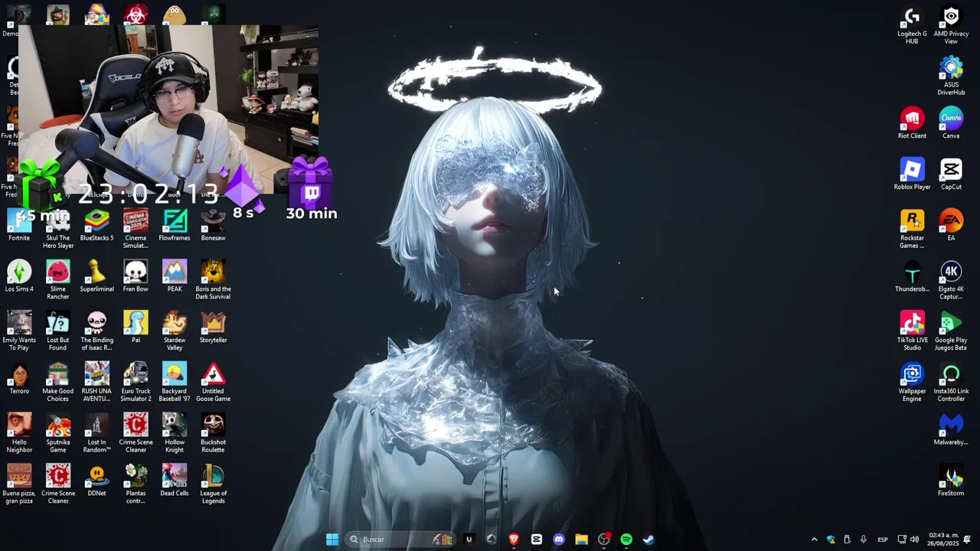Image resolution: width=980 pixels, height=551 pixels.
Task: Select the Canva desktop icon
Action: tap(951, 123)
